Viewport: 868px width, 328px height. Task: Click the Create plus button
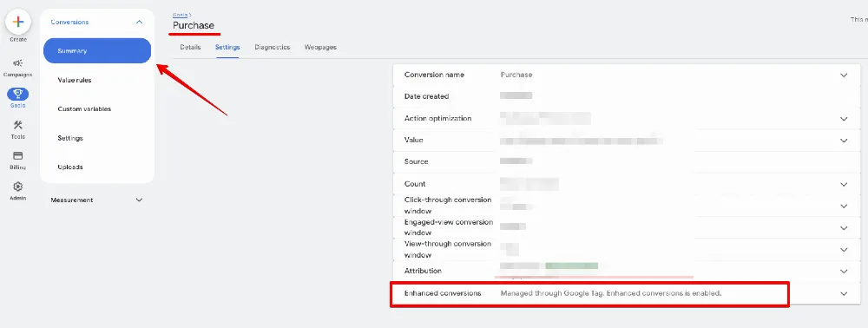[17, 22]
